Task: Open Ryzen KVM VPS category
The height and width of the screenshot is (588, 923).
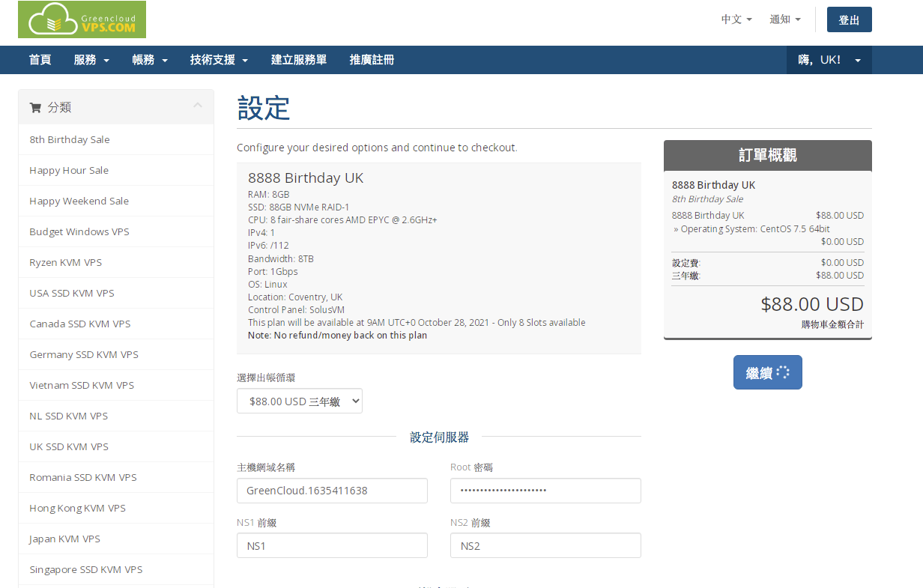Action: pyautogui.click(x=66, y=262)
